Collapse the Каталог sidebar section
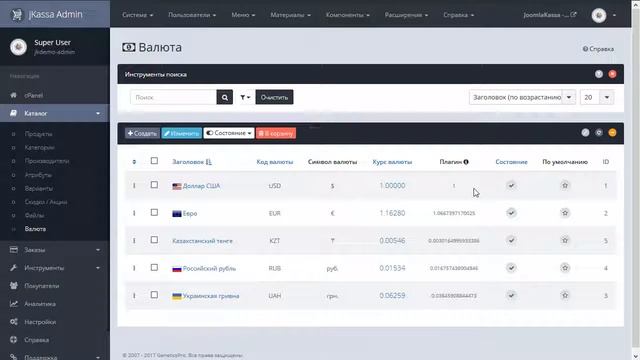 click(55, 113)
